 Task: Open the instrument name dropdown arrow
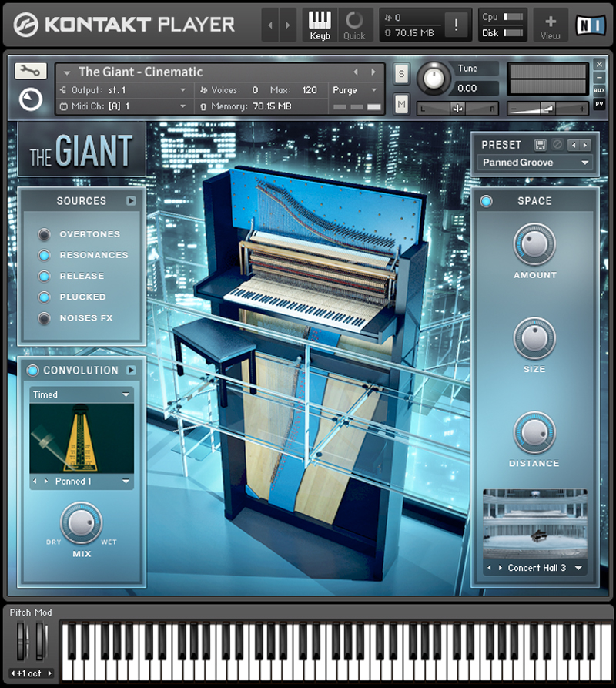[x=67, y=72]
